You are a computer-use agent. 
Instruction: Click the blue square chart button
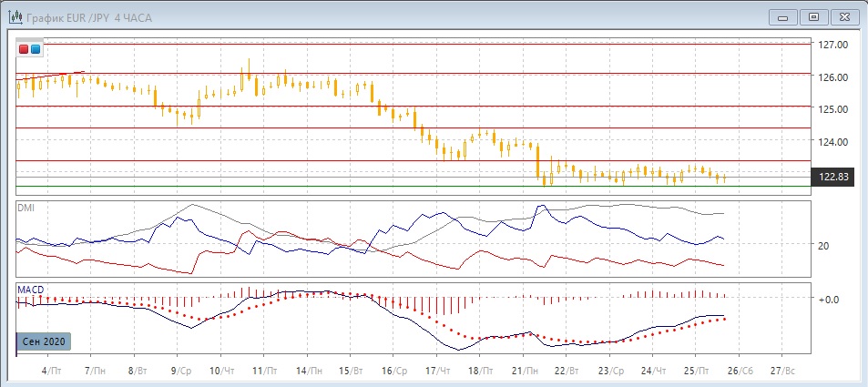pyautogui.click(x=36, y=49)
